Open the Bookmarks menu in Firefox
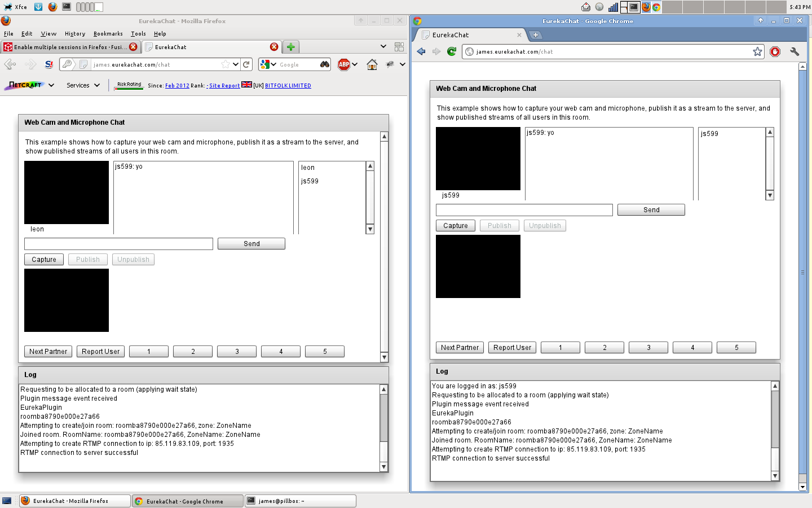Viewport: 812px width, 508px height. click(108, 34)
